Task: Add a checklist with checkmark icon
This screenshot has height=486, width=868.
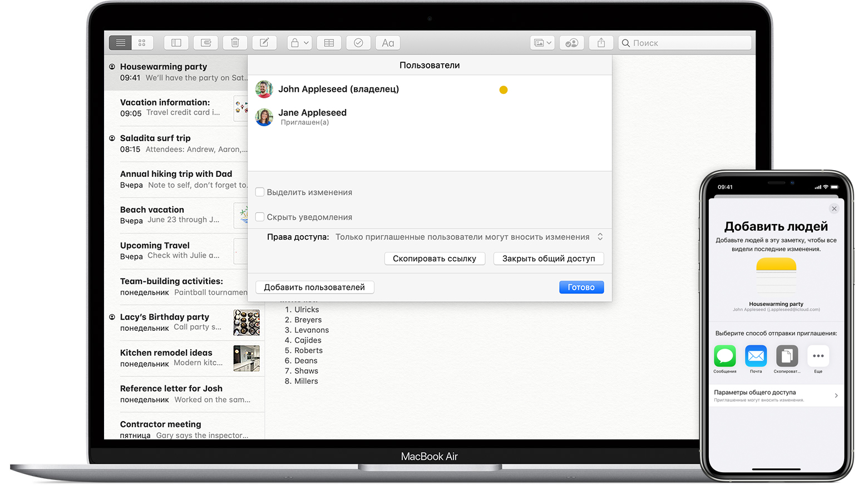Action: click(358, 43)
